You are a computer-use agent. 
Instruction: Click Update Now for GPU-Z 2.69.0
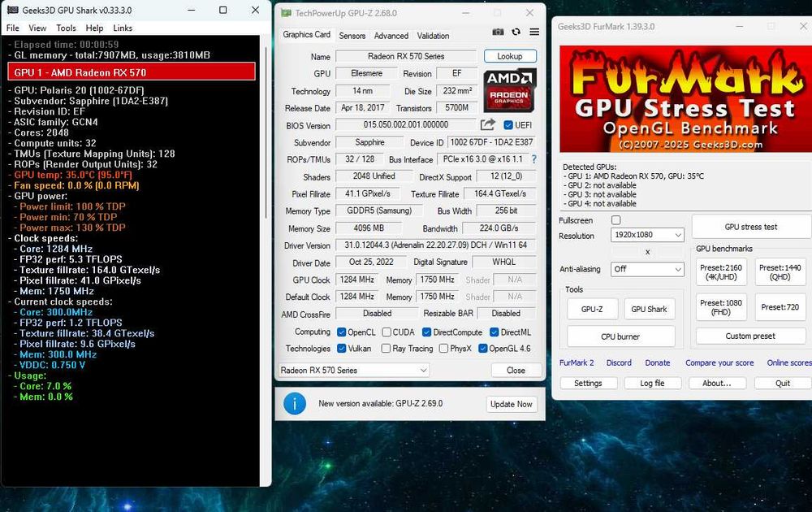click(511, 404)
